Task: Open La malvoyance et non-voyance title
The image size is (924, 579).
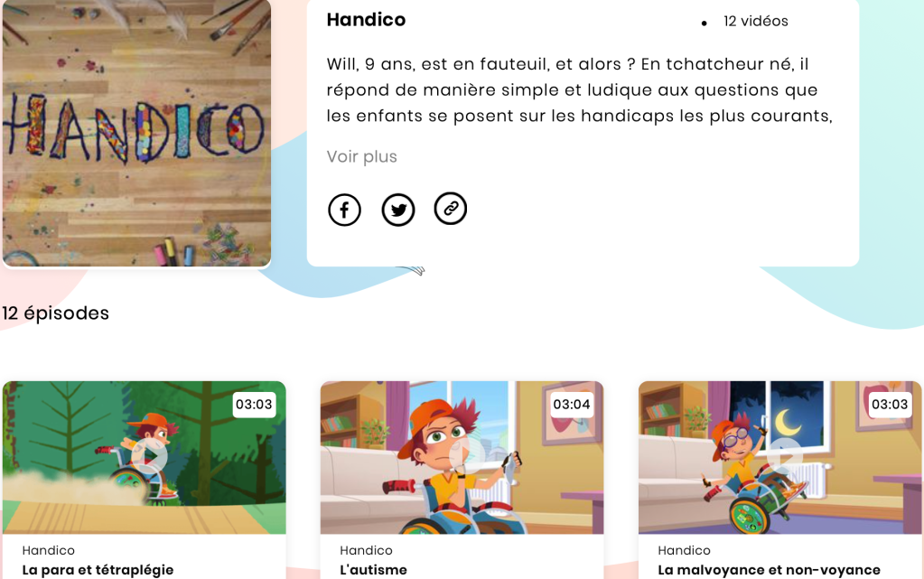Action: pyautogui.click(x=769, y=570)
